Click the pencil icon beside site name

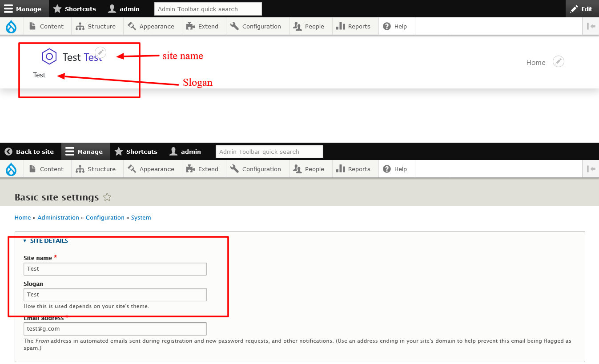coord(101,52)
